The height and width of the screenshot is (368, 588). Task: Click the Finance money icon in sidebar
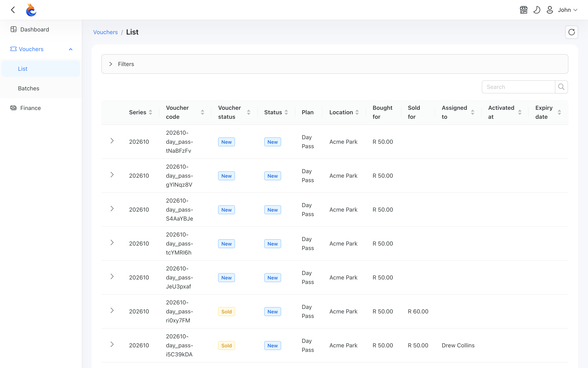(14, 108)
